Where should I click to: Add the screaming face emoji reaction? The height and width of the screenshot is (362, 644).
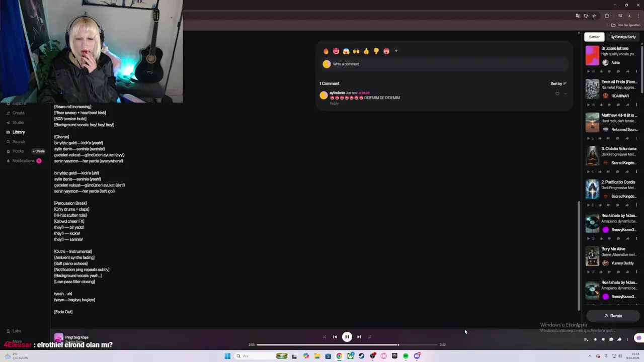pos(346,51)
